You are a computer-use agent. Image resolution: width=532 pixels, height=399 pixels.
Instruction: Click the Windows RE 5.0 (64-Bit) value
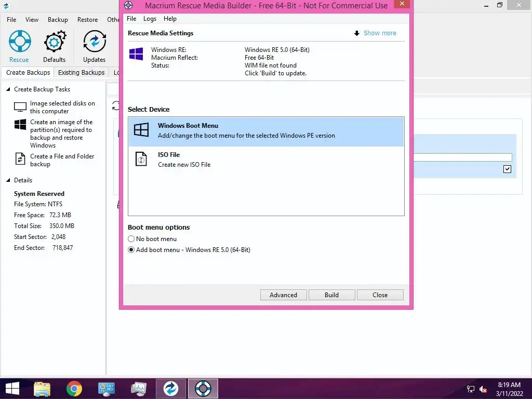(x=277, y=50)
